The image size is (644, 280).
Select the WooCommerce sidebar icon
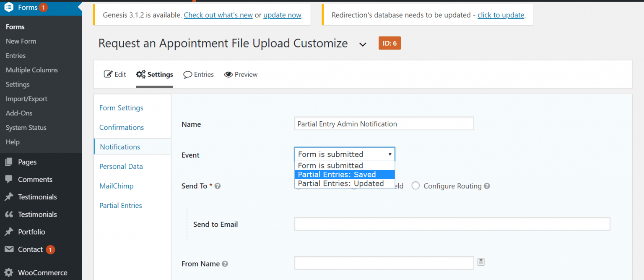pyautogui.click(x=9, y=272)
